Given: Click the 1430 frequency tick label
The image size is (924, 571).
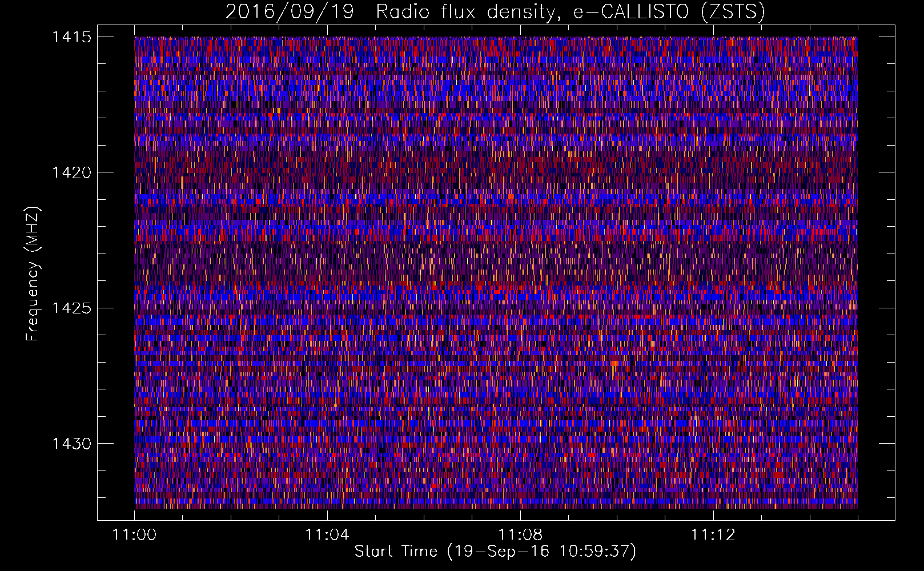Looking at the screenshot, I should 71,444.
